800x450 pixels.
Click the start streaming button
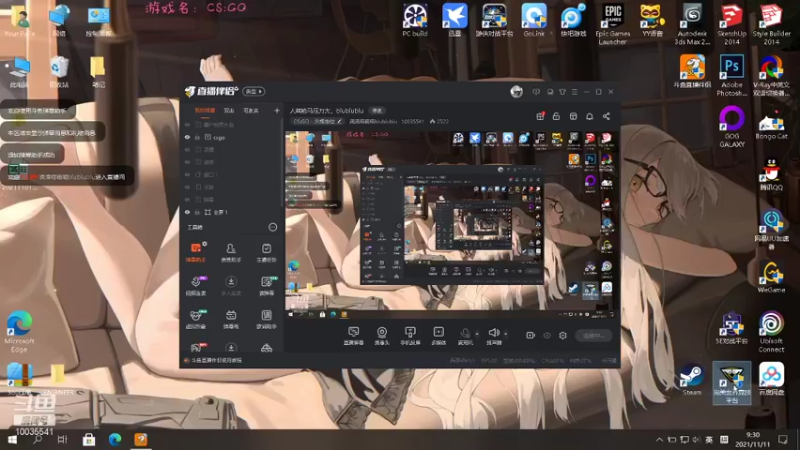coord(594,335)
